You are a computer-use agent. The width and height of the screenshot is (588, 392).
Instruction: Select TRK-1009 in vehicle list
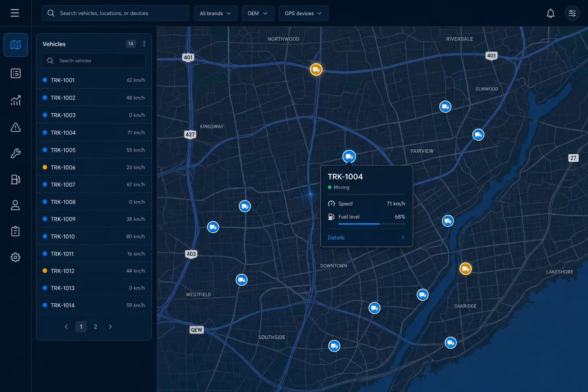[x=94, y=219]
